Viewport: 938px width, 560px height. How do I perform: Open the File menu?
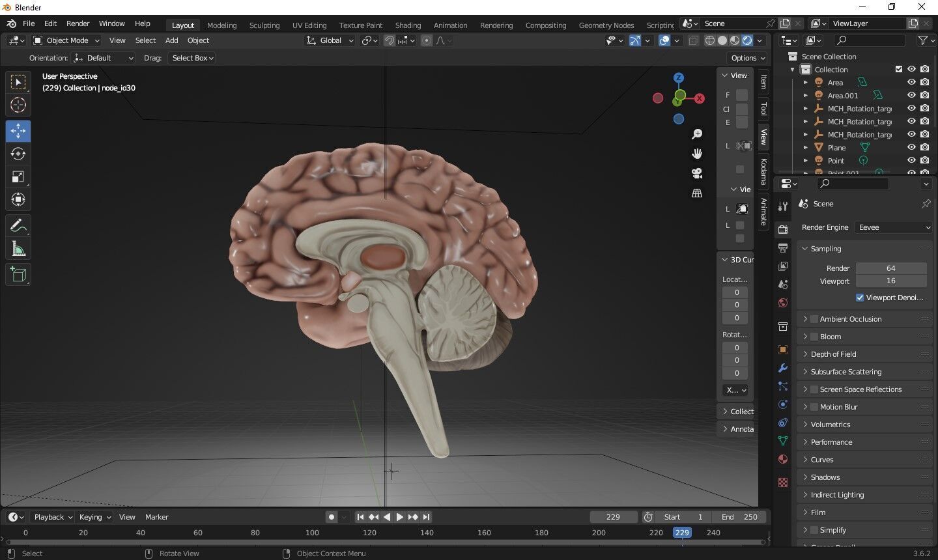[29, 23]
